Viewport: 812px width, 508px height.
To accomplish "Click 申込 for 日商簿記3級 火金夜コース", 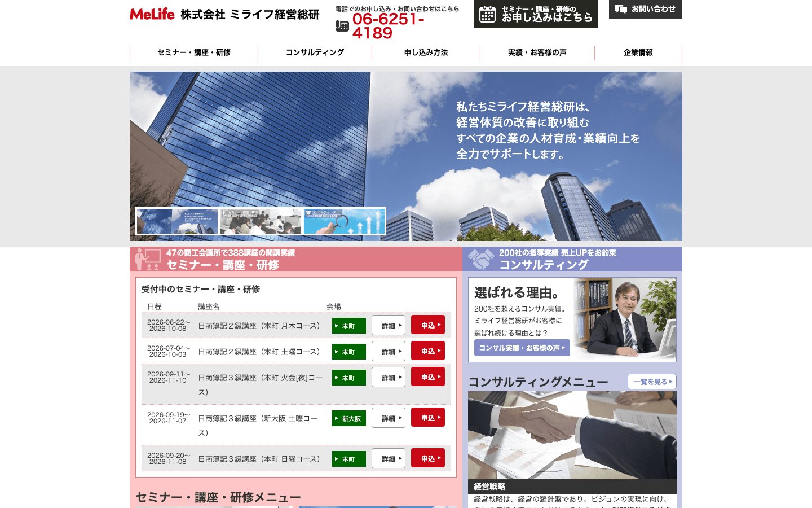I will 428,376.
